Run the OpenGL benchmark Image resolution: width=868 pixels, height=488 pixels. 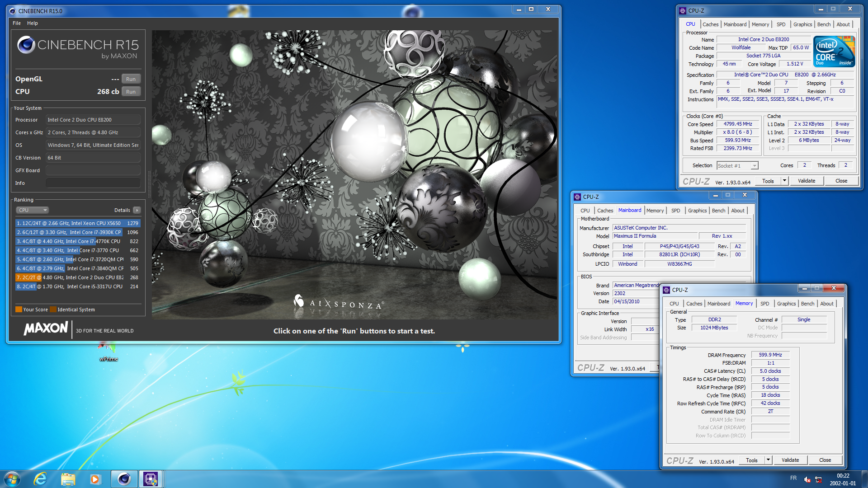pyautogui.click(x=131, y=79)
